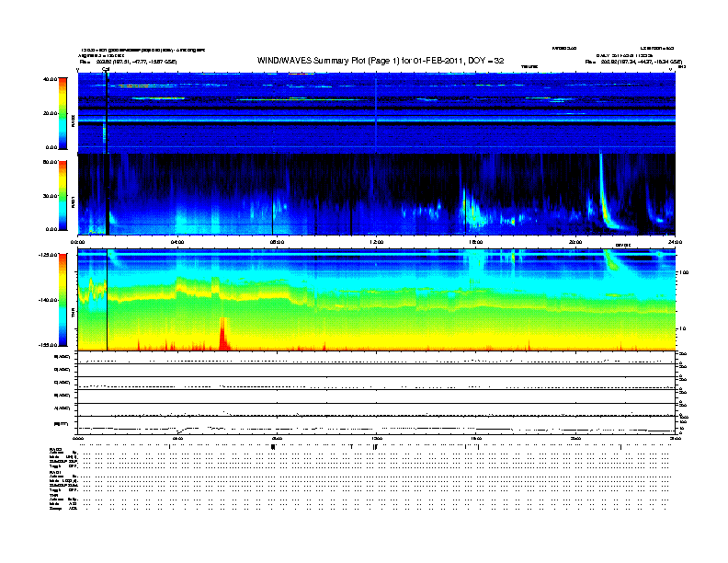Screen dimensions: 728x563
Task: Click the 12:00 label under the bottom line plots
Action: pos(377,438)
